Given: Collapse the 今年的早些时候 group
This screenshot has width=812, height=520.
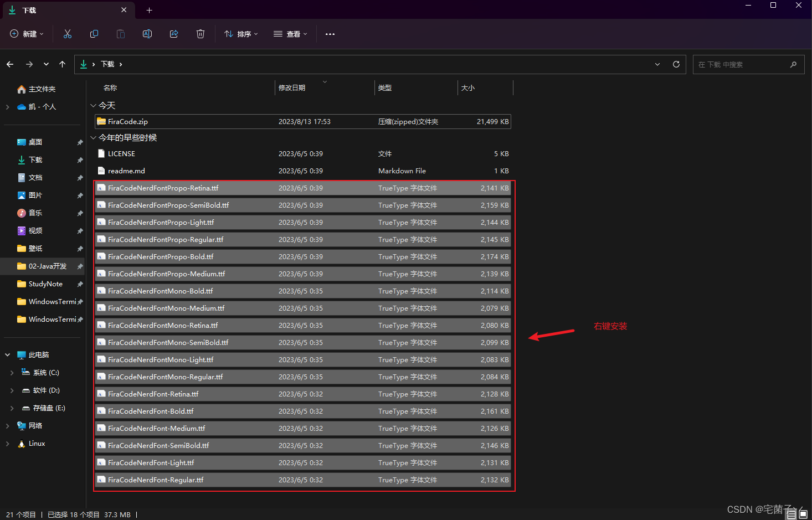Looking at the screenshot, I should 93,137.
